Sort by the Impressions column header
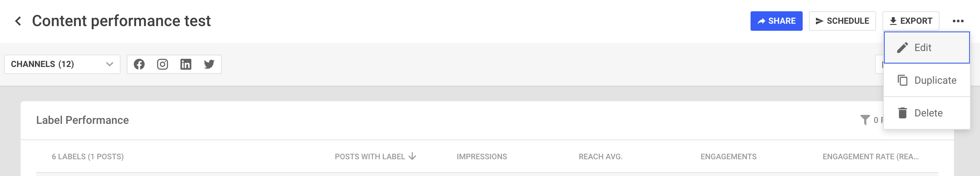This screenshot has height=176, width=980. pos(481,157)
